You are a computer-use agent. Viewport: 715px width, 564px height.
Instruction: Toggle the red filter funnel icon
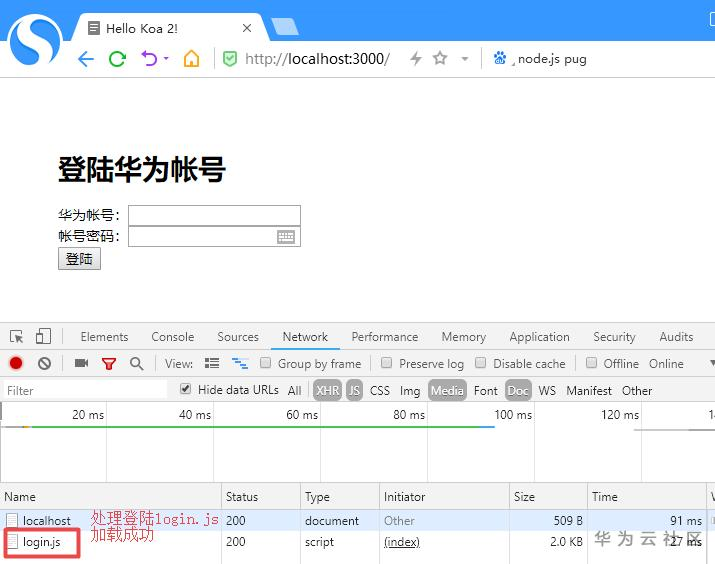109,363
